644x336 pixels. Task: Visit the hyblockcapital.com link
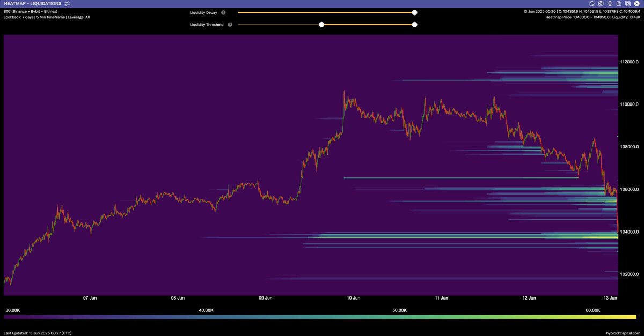(x=623, y=332)
